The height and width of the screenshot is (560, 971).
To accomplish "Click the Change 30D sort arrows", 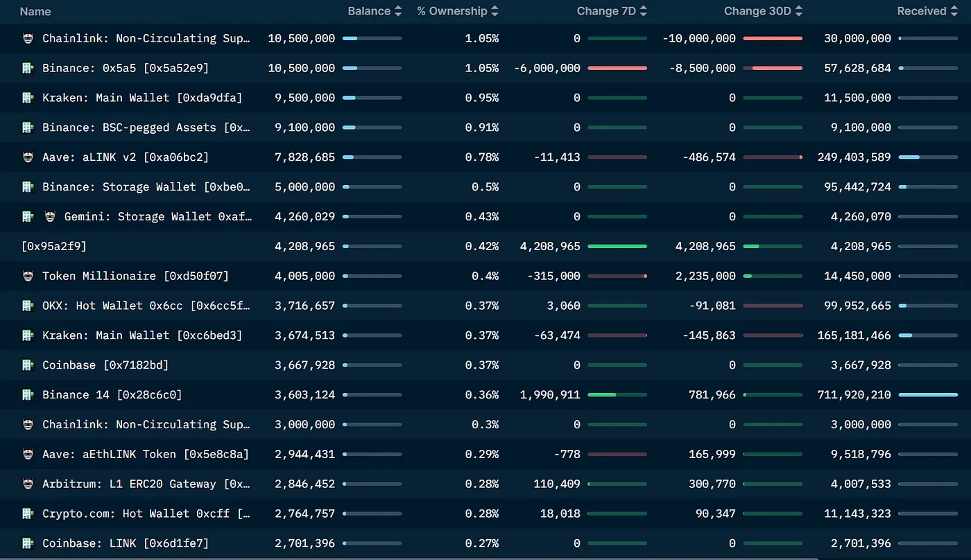I will tap(799, 11).
